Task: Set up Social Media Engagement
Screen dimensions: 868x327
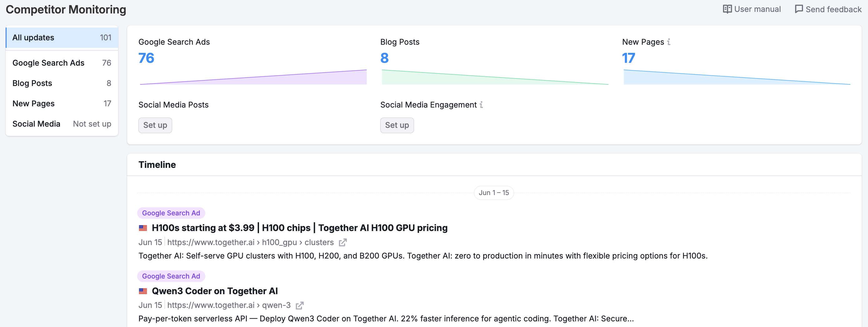Action: click(397, 125)
